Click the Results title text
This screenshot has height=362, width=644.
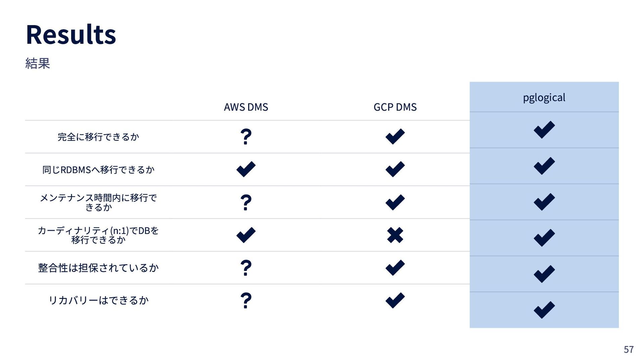tap(71, 34)
